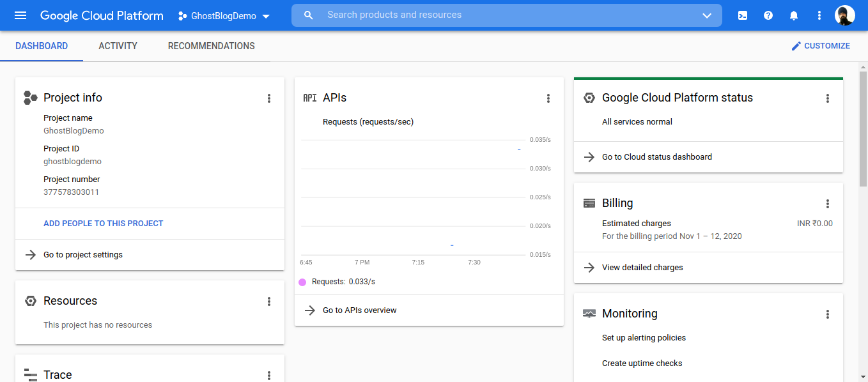Open the help and support icon
The image size is (868, 382).
[x=768, y=15]
